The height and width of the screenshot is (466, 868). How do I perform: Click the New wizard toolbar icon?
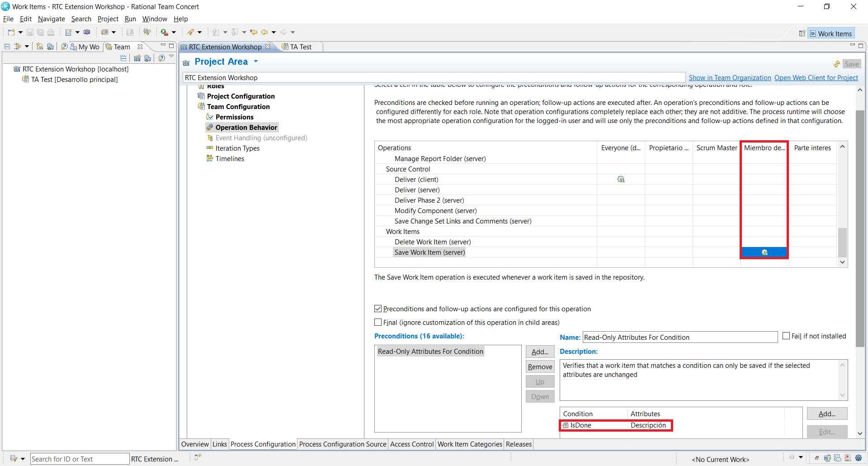tap(11, 32)
